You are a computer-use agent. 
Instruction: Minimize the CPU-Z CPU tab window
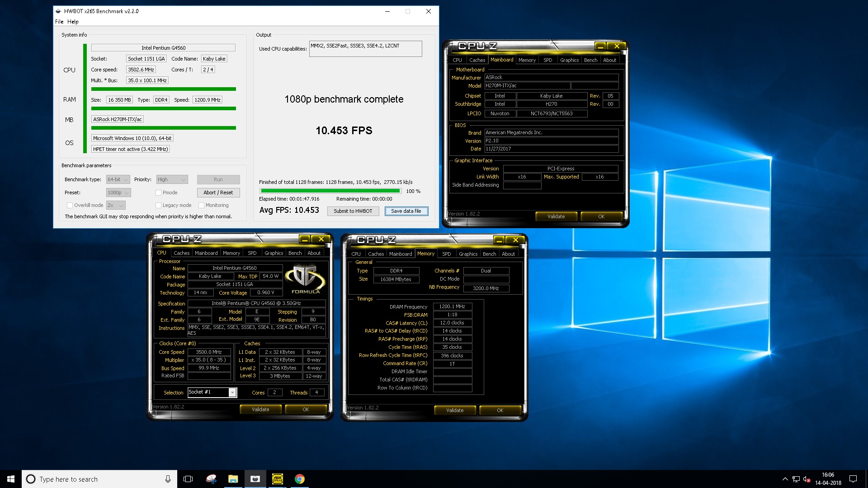pyautogui.click(x=305, y=239)
